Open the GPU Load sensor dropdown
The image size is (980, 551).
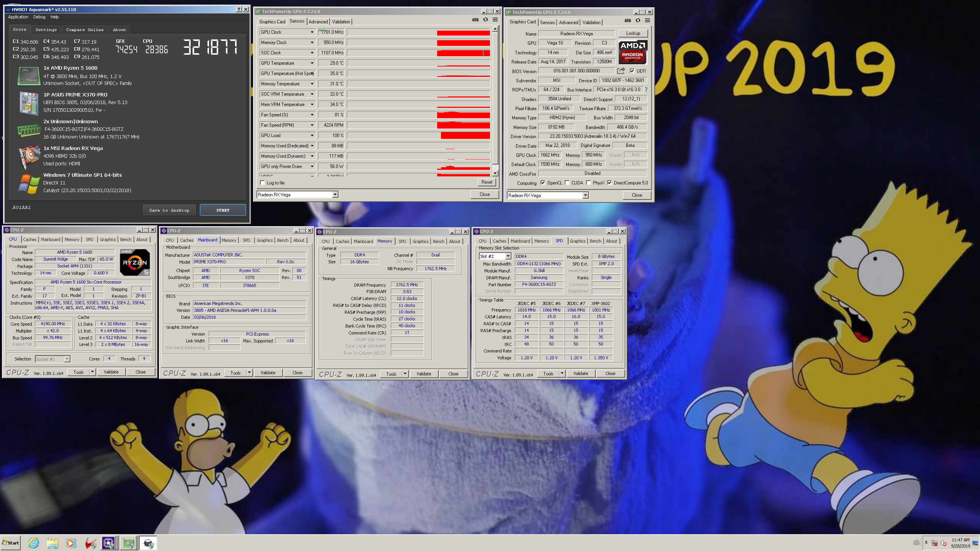(312, 135)
